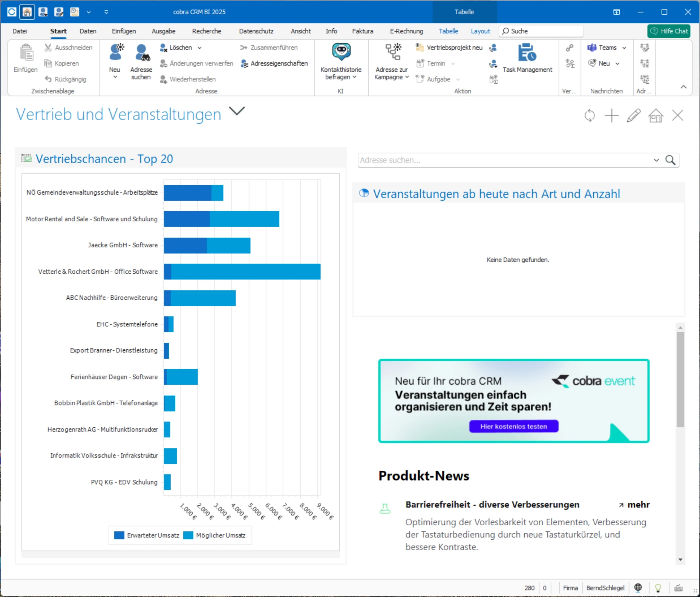Open the Recherche ribbon tab

click(207, 31)
